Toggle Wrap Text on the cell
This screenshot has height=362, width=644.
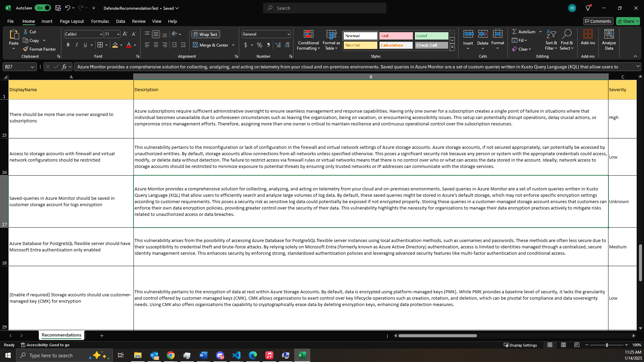click(x=206, y=34)
